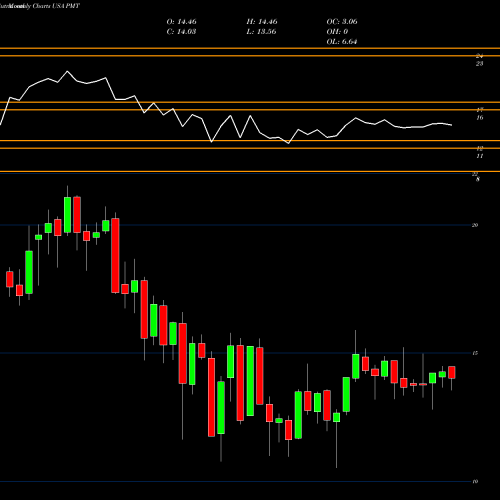Click the OC: 3.06 value

tap(342, 22)
